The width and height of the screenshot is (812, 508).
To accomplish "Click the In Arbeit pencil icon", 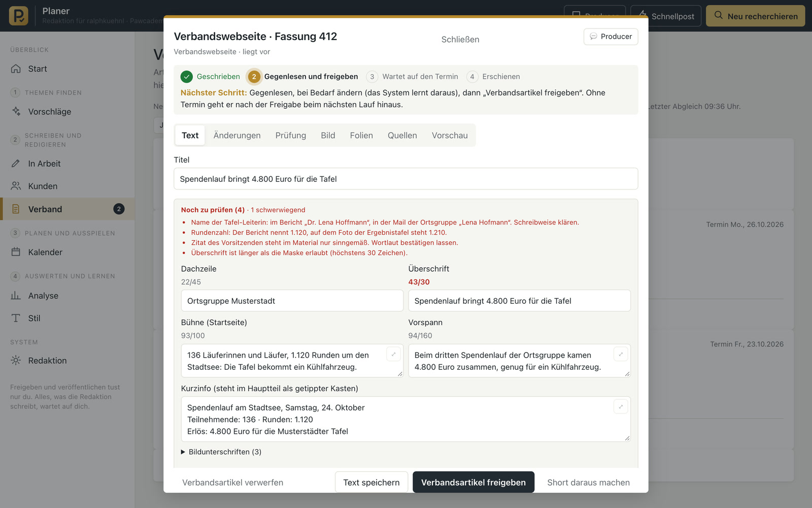I will pos(16,164).
